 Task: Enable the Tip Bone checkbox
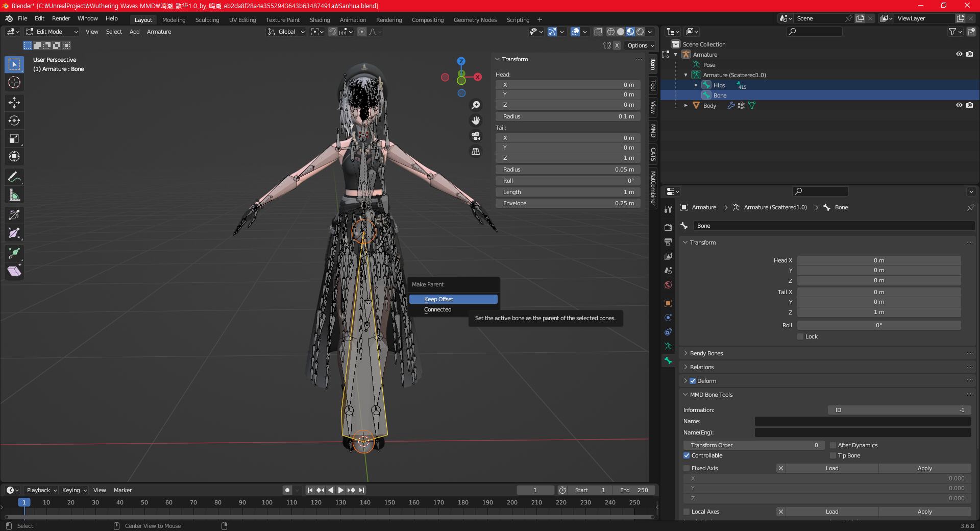click(x=833, y=455)
